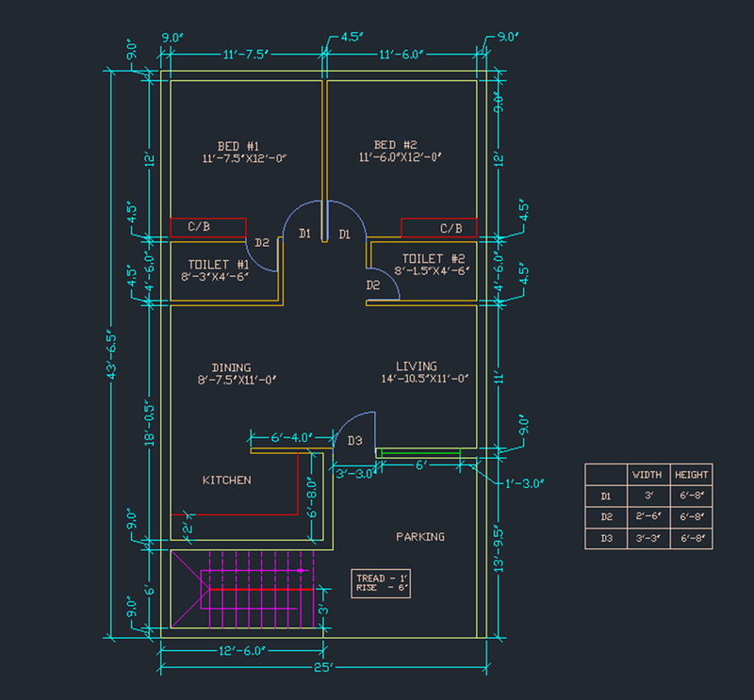Click the D2 label beside Toilet #1
The height and width of the screenshot is (700, 754).
point(262,243)
